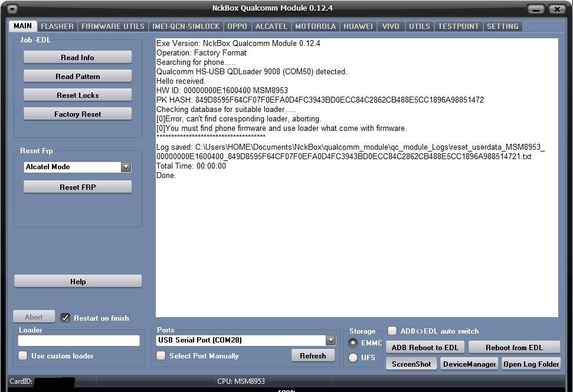
Task: Click the CardID status bar entry
Action: pos(42,381)
